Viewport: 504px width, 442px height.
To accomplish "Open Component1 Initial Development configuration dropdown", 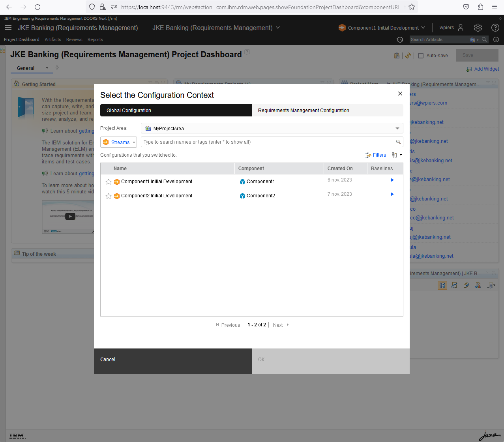I will coord(382,28).
